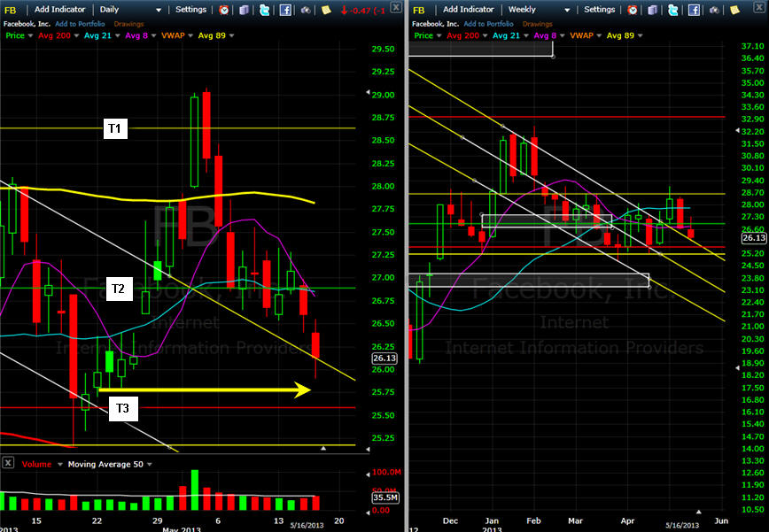The width and height of the screenshot is (769, 532).
Task: Click the FB ticker symbol in Weekly chart
Action: [x=419, y=10]
